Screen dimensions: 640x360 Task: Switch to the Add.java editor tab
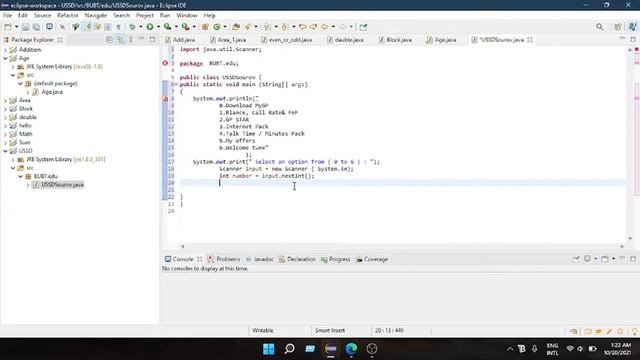click(180, 40)
